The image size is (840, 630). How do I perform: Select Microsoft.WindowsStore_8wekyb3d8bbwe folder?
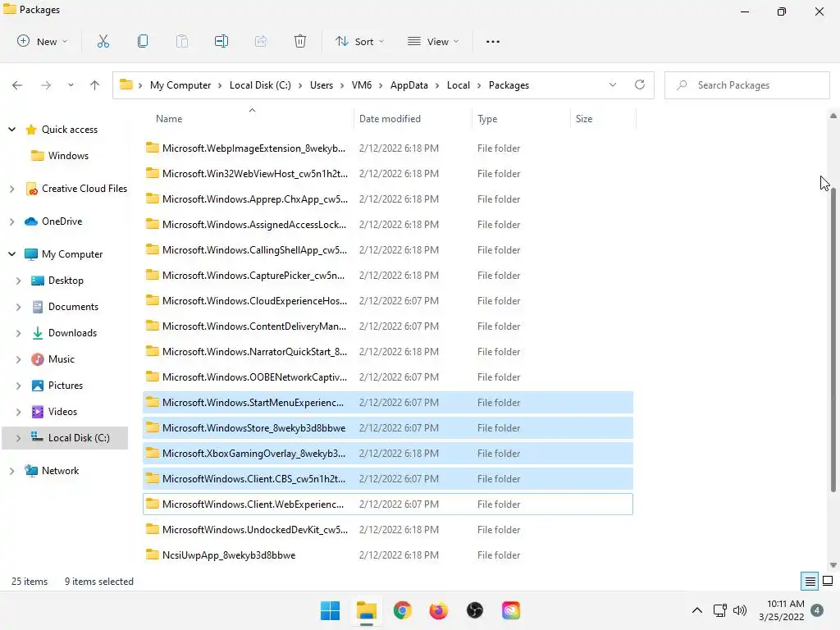click(388, 428)
